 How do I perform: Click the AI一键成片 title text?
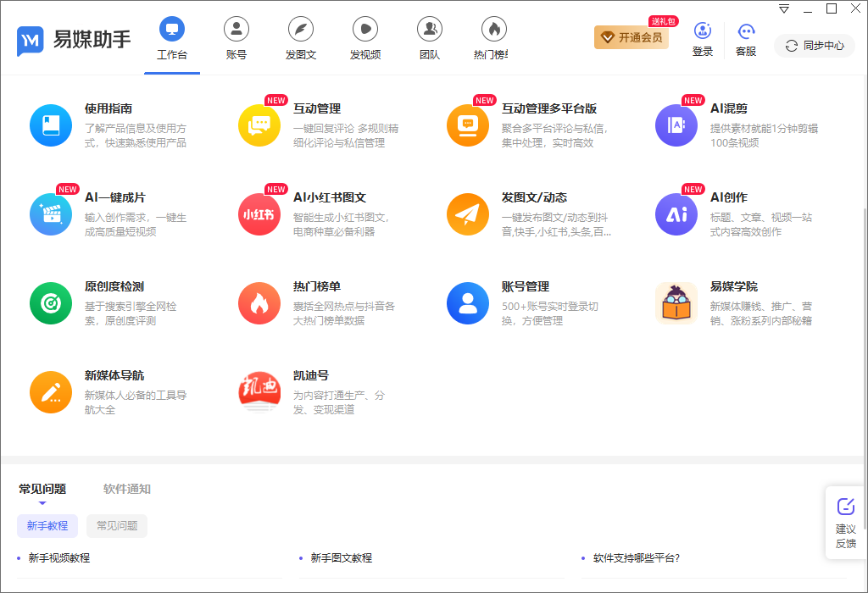pyautogui.click(x=114, y=197)
